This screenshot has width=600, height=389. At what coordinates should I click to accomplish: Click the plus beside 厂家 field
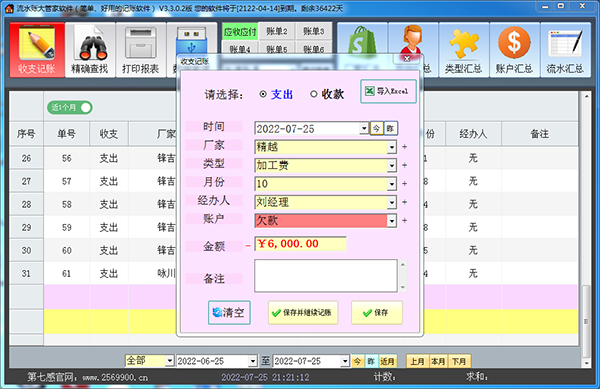pos(404,147)
